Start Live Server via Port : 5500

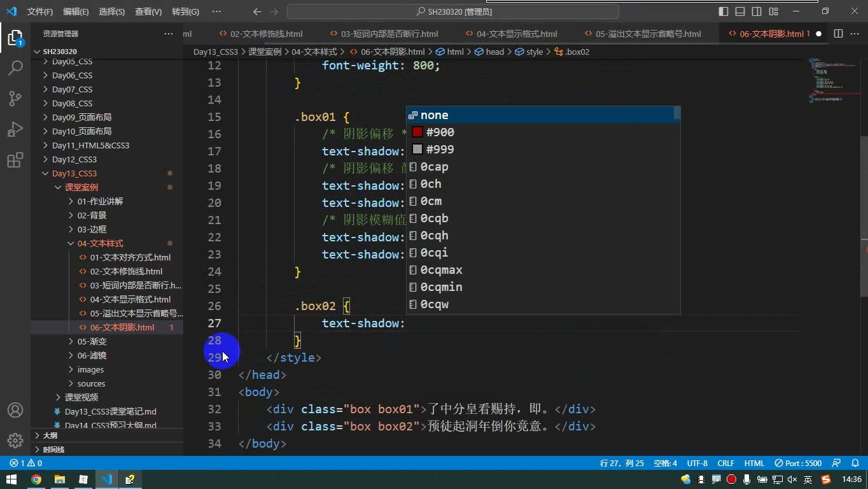798,463
